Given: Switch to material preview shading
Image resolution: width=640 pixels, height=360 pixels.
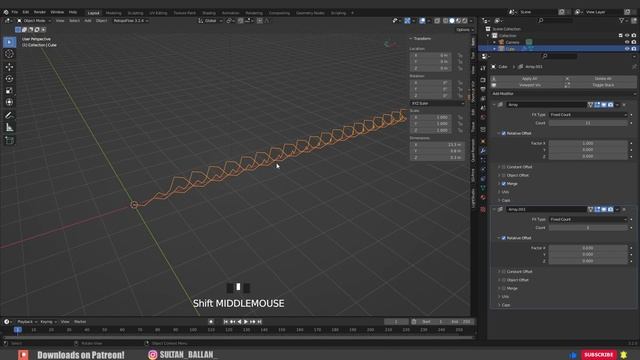Looking at the screenshot, I should [x=458, y=20].
